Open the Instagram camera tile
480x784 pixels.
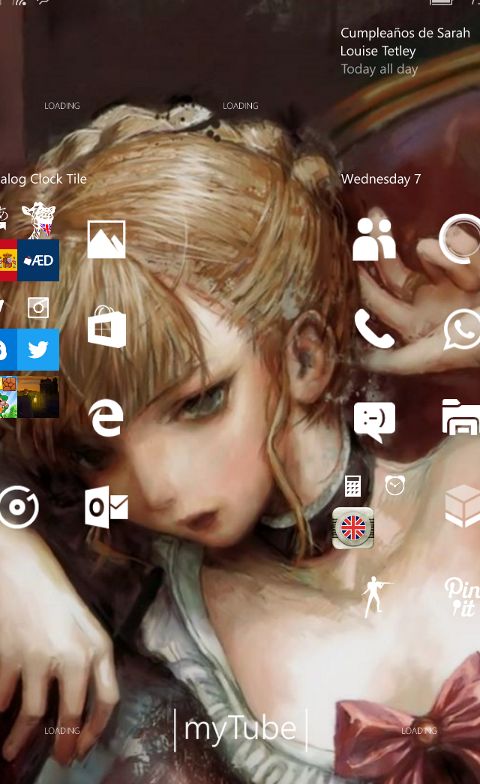pyautogui.click(x=38, y=308)
